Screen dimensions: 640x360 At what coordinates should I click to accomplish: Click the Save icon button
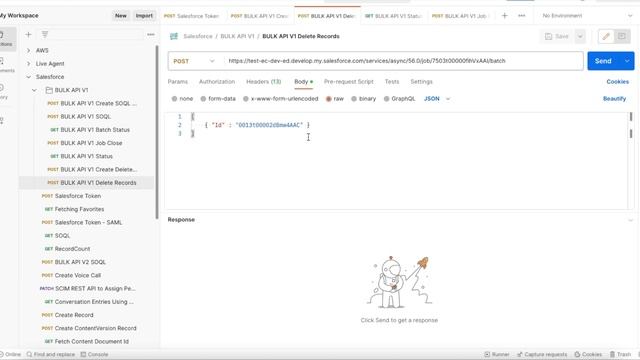point(557,36)
